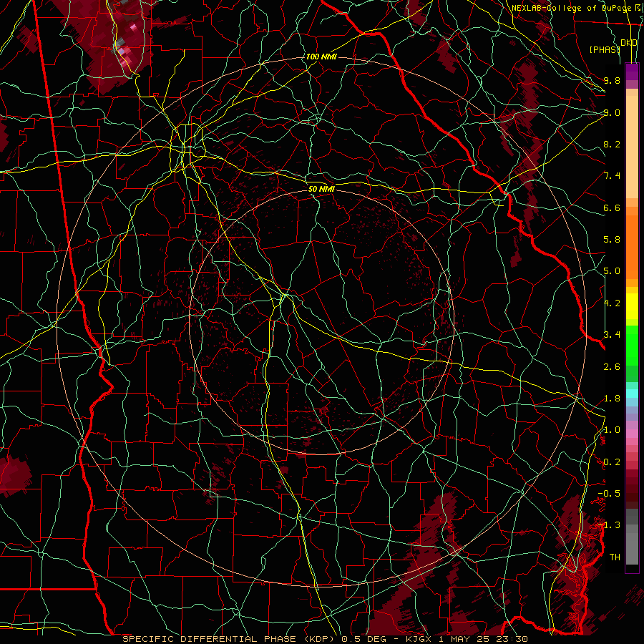Select the 0.2 value on the legend

(x=612, y=462)
